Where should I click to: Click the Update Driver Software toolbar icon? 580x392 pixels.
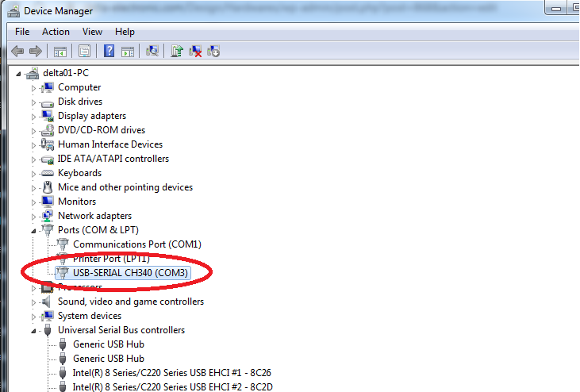click(x=177, y=52)
